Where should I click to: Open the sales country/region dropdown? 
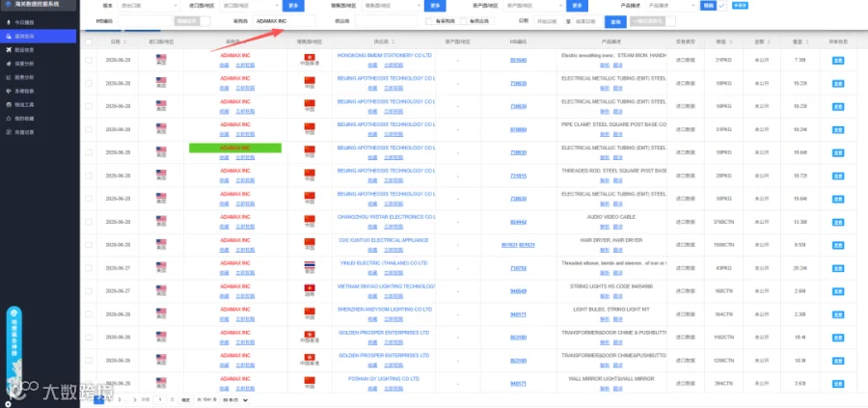coord(393,6)
